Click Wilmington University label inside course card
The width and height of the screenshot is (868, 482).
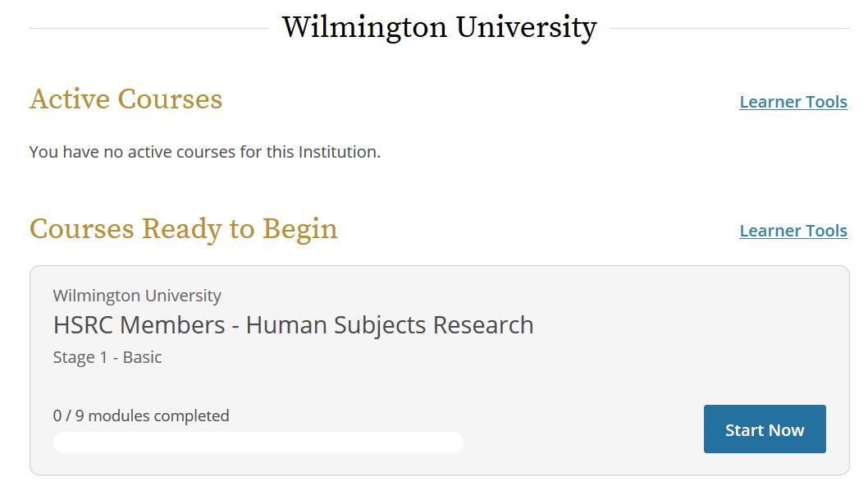137,296
